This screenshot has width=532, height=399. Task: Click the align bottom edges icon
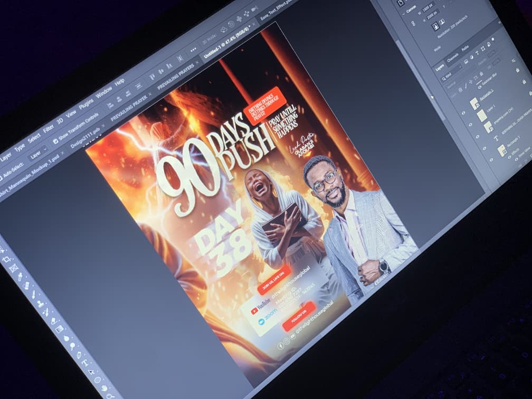(x=169, y=66)
